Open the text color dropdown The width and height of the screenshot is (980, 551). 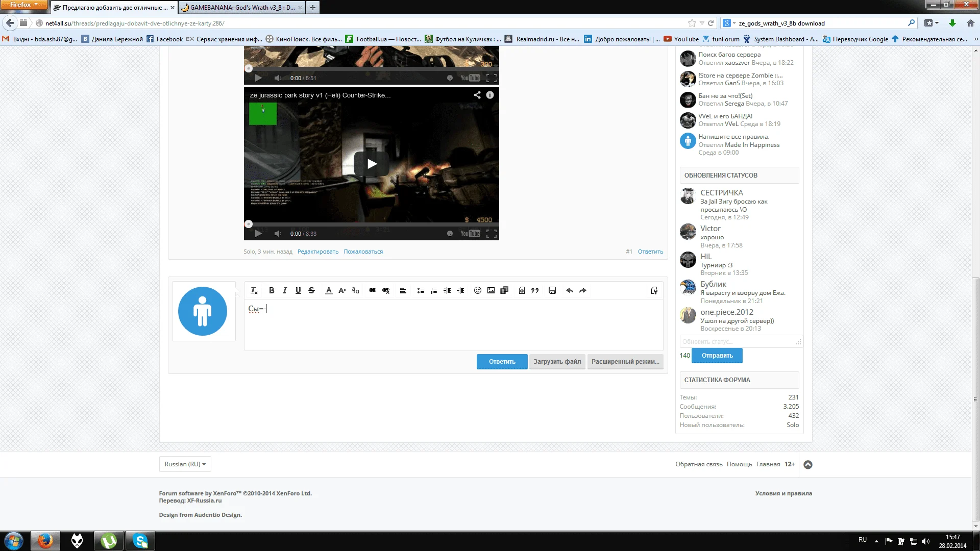[x=329, y=291]
